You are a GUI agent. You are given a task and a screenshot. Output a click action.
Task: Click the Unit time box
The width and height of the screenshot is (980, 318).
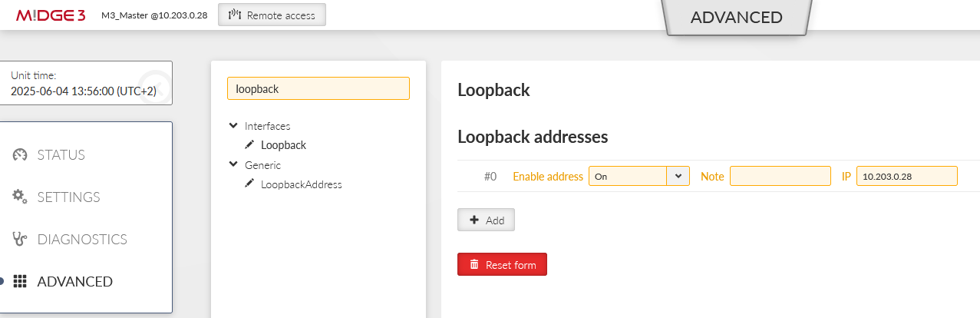pos(86,83)
